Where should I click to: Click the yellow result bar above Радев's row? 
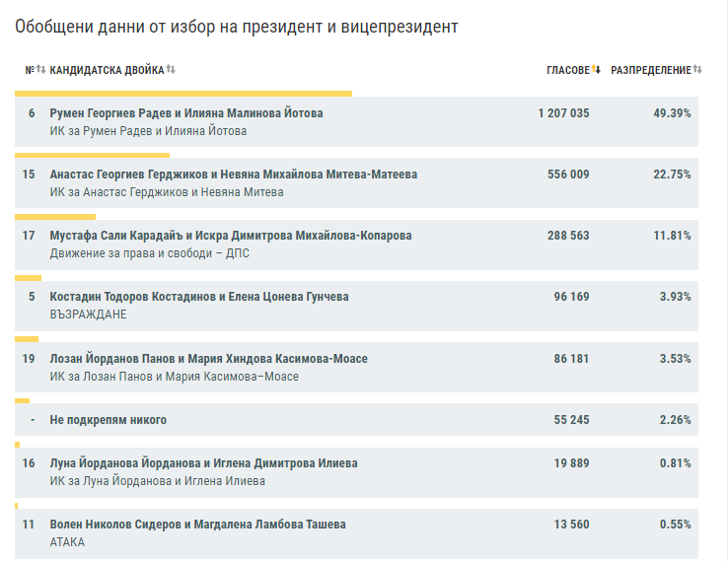click(183, 94)
